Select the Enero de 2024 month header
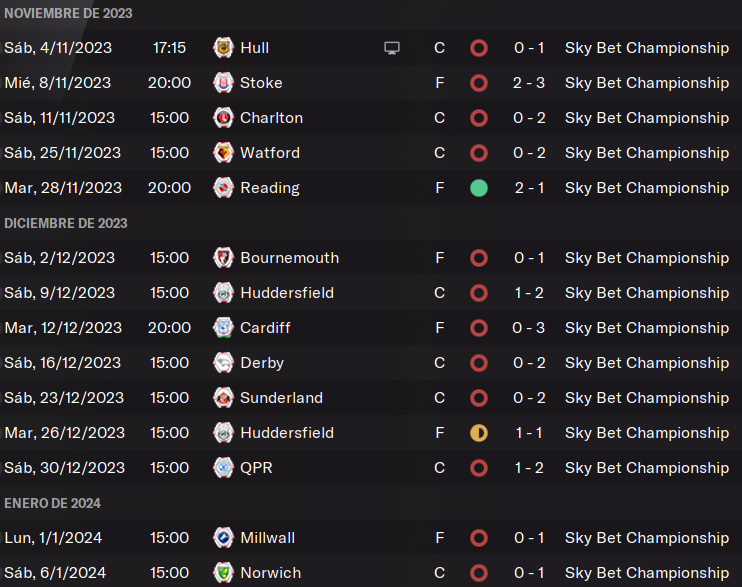 click(x=53, y=503)
